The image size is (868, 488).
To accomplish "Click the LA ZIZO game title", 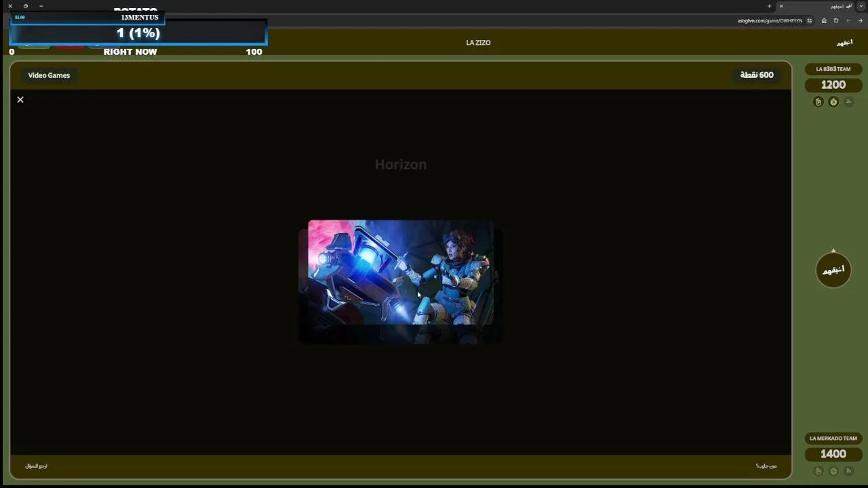I will pyautogui.click(x=478, y=43).
